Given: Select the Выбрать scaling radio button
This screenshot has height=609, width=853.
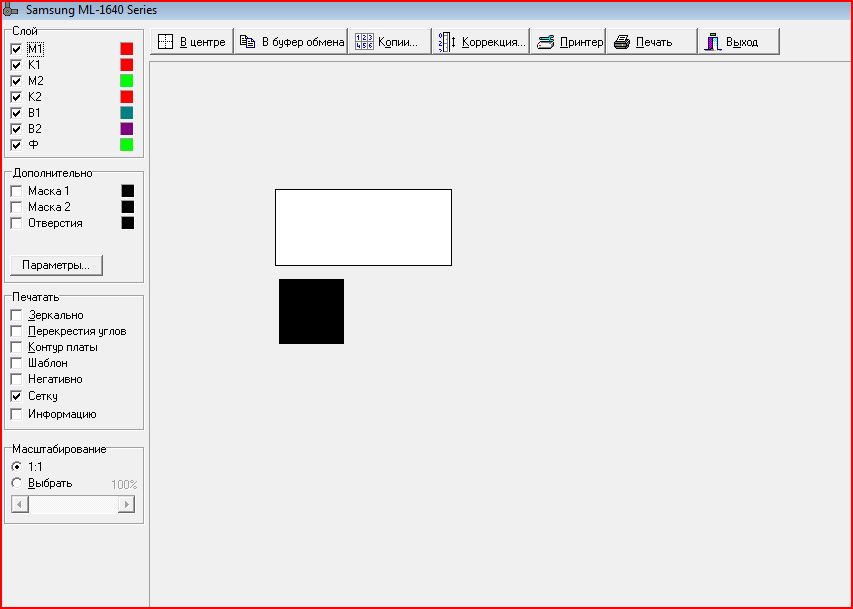Looking at the screenshot, I should pos(17,483).
